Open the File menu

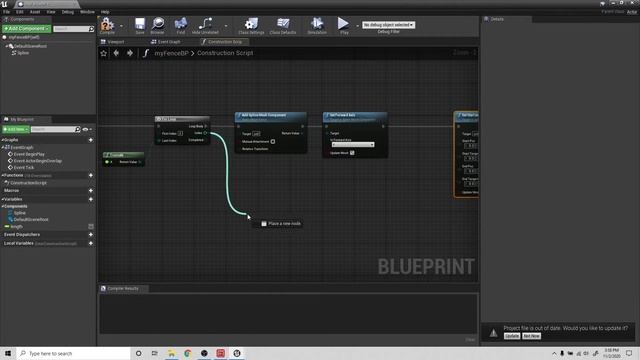coord(7,12)
